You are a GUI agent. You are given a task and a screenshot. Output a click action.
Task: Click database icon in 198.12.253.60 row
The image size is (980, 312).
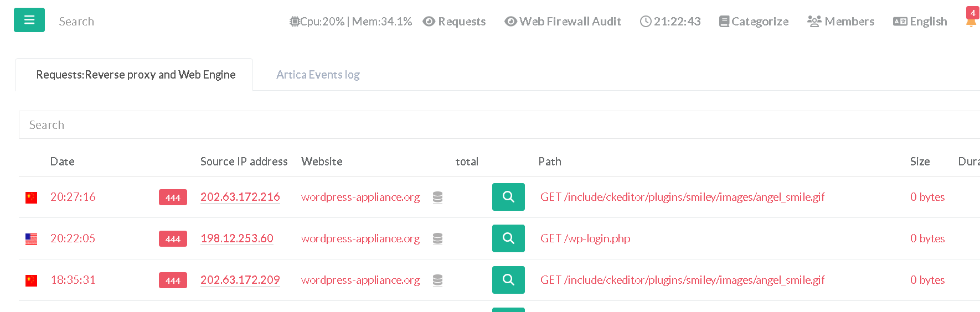[437, 238]
